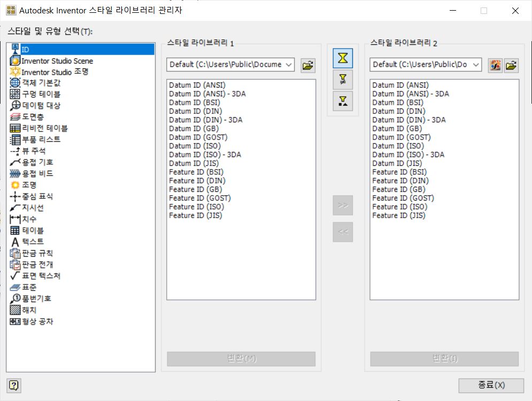Click the 변환(M) button under library 1
532x401 pixels.
pyautogui.click(x=241, y=359)
